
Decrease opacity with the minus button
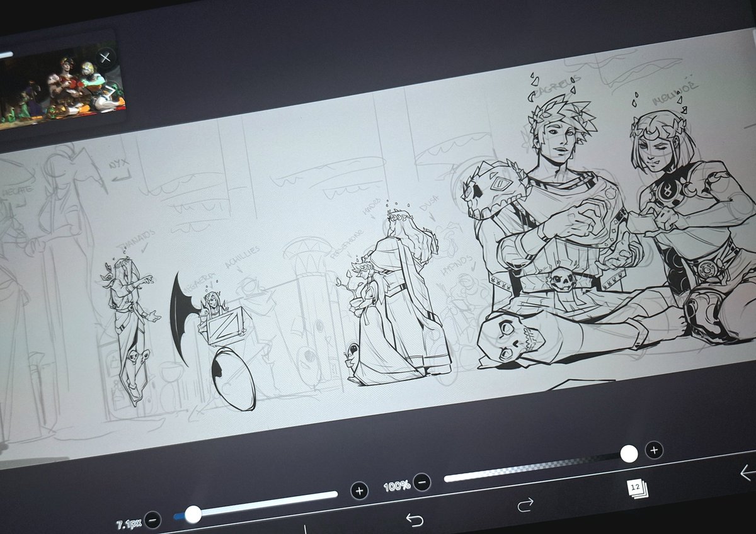(x=423, y=483)
